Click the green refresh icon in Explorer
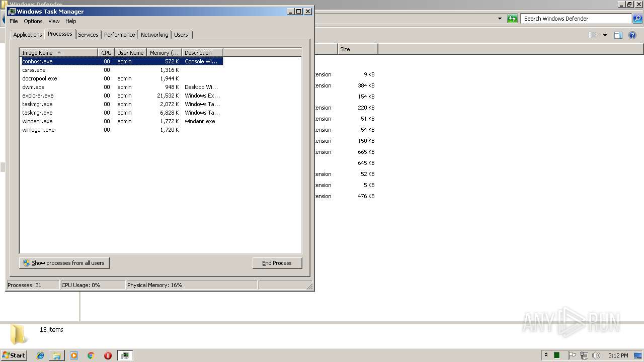The width and height of the screenshot is (644, 362). coord(512,19)
